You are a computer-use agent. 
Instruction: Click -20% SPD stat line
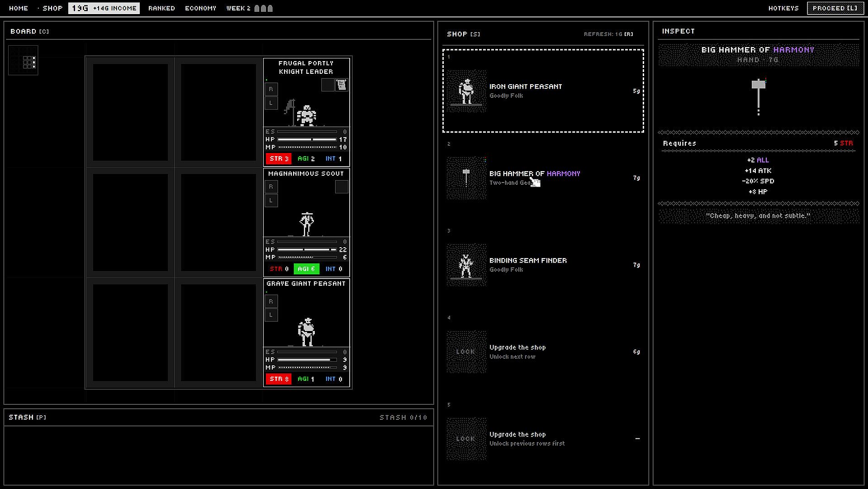(x=758, y=181)
